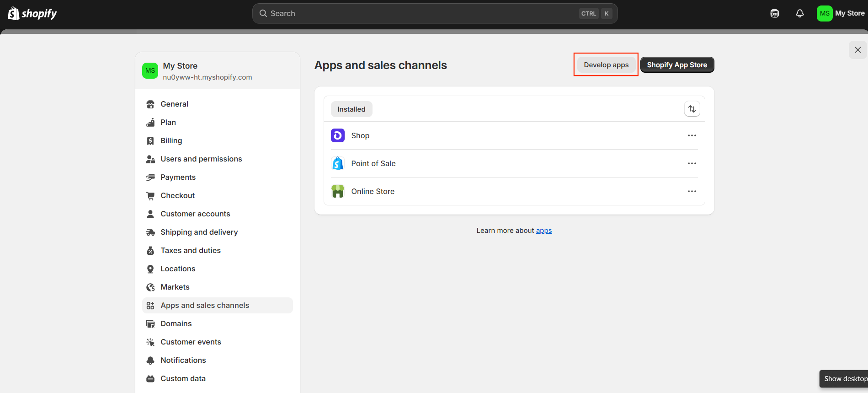Click the Shopify logo in top bar
The width and height of the screenshot is (868, 393).
pyautogui.click(x=32, y=14)
